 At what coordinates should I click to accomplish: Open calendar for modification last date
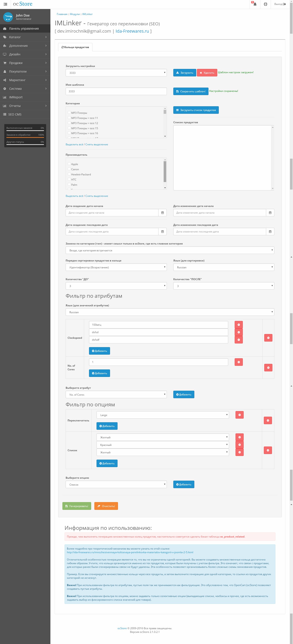[270, 231]
